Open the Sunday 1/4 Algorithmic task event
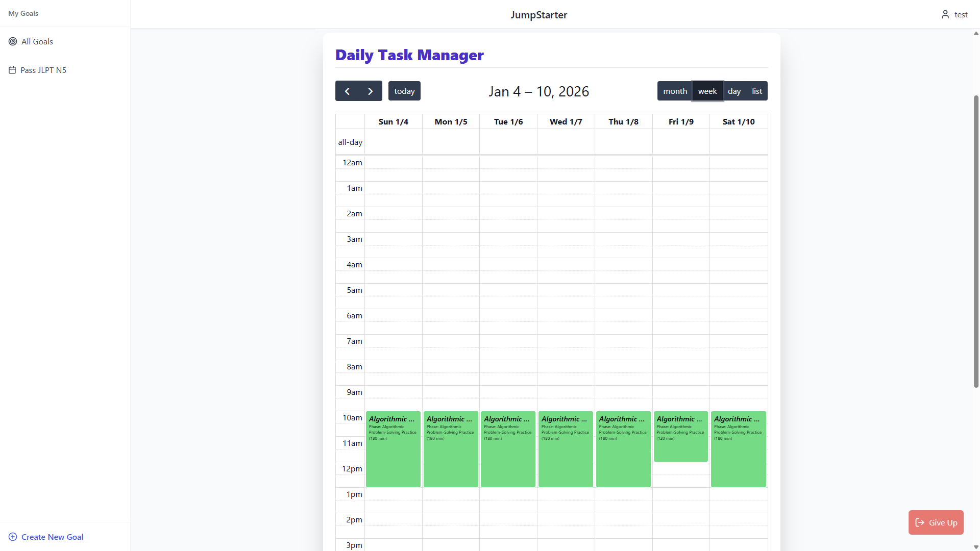980x551 pixels. pyautogui.click(x=393, y=449)
